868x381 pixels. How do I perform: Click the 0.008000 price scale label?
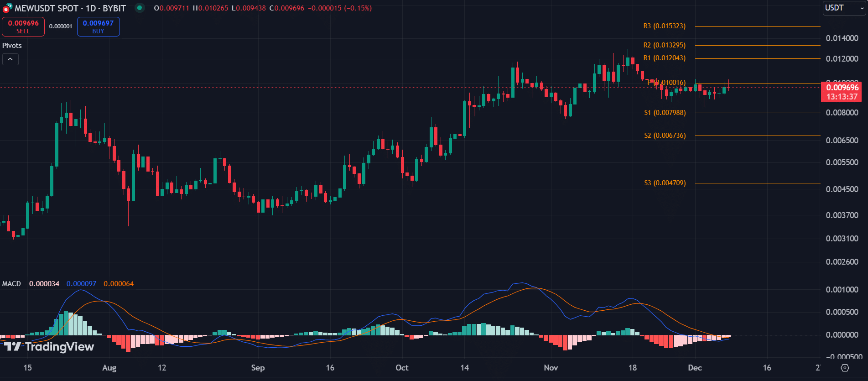coord(842,113)
